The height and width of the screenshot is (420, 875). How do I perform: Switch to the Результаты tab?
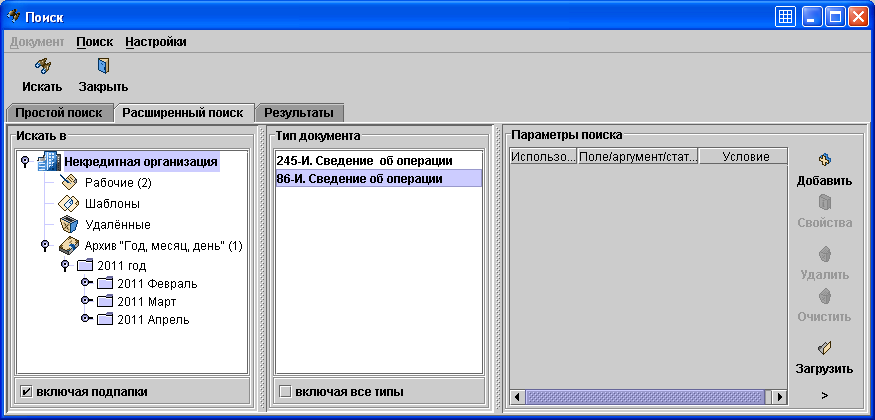pos(299,113)
